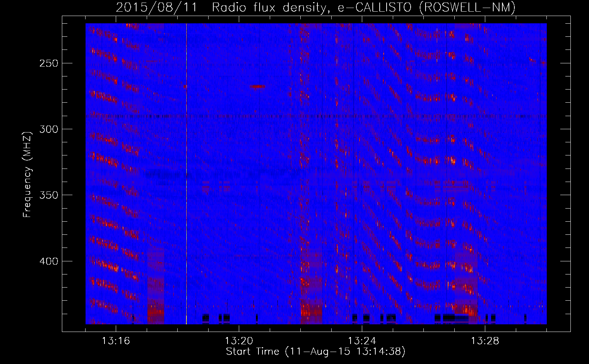Select the 400 frequency tick label
Image resolution: width=589 pixels, height=364 pixels.
click(x=49, y=261)
